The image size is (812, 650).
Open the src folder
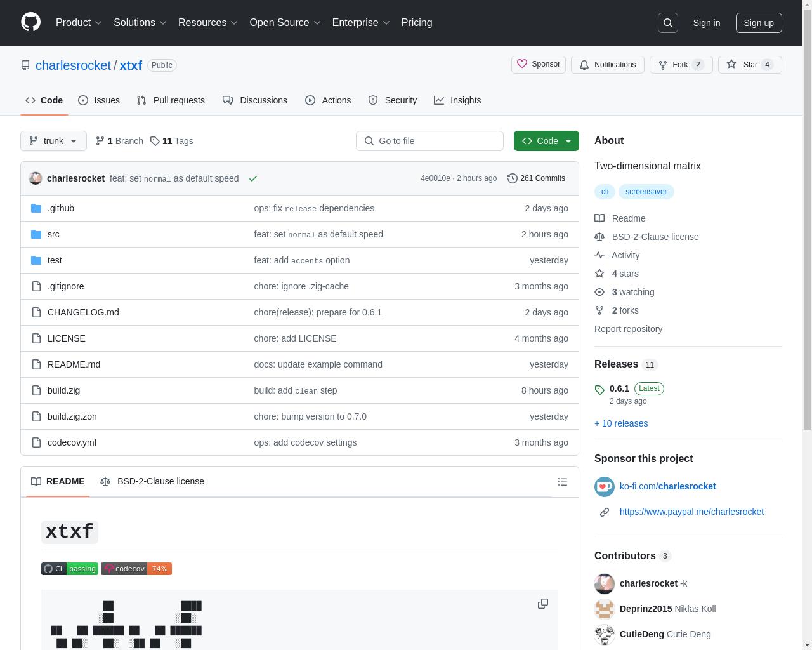point(53,234)
